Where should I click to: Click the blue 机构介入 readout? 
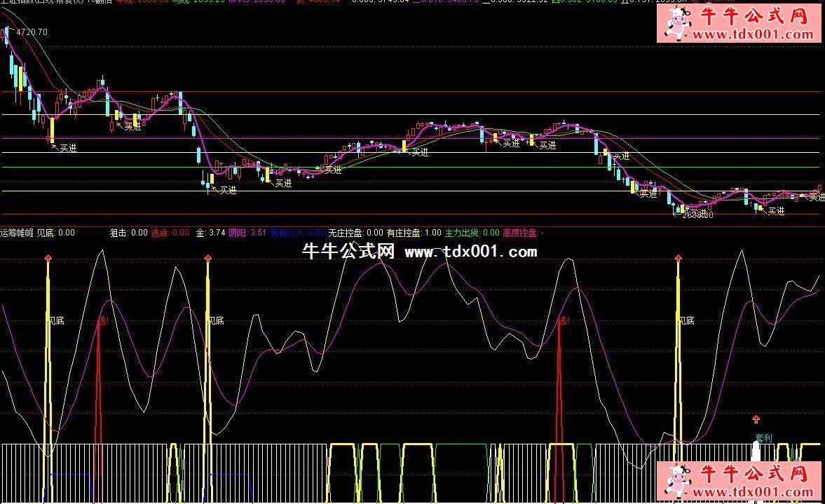click(x=297, y=233)
